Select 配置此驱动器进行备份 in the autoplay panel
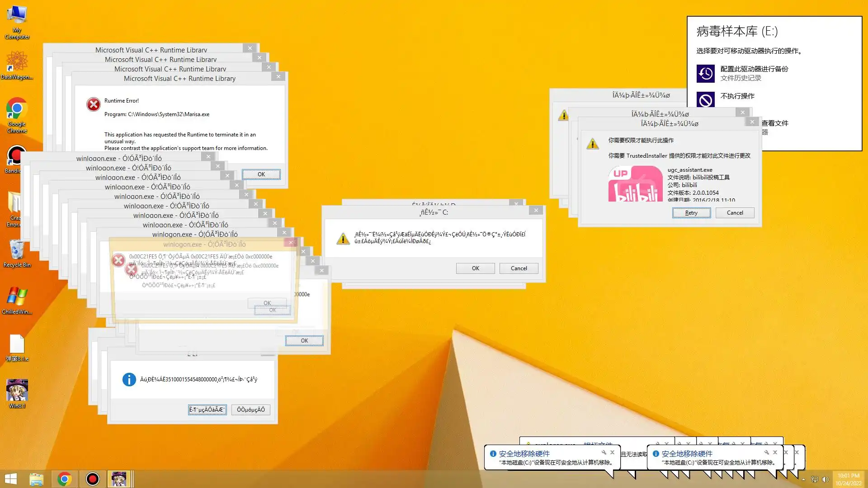This screenshot has width=868, height=488. click(754, 69)
